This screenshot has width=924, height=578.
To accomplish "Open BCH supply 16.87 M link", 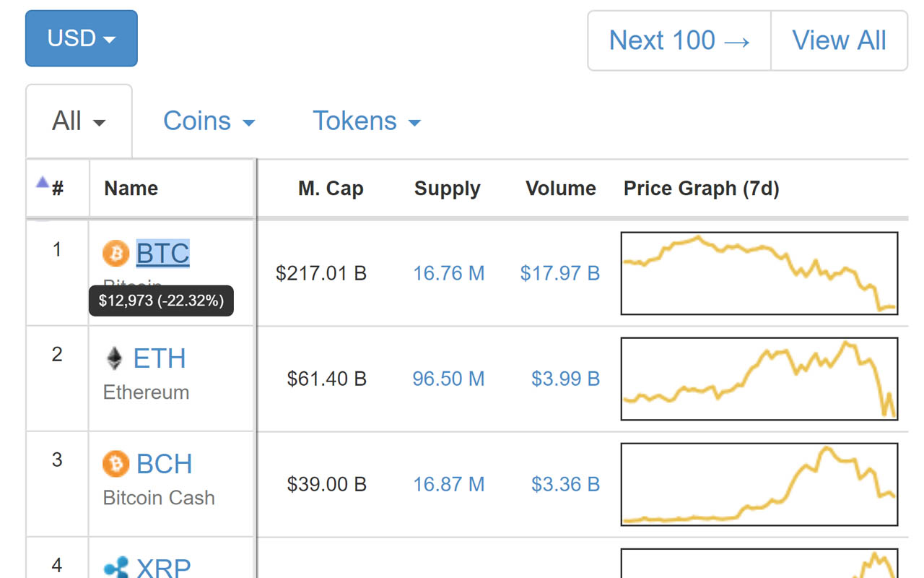I will [448, 484].
